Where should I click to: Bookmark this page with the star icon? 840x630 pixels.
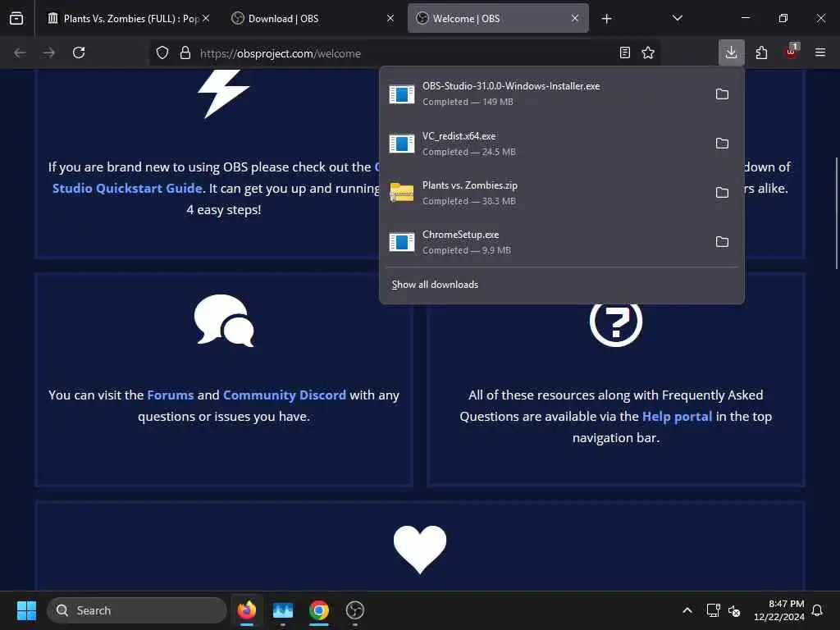point(648,53)
